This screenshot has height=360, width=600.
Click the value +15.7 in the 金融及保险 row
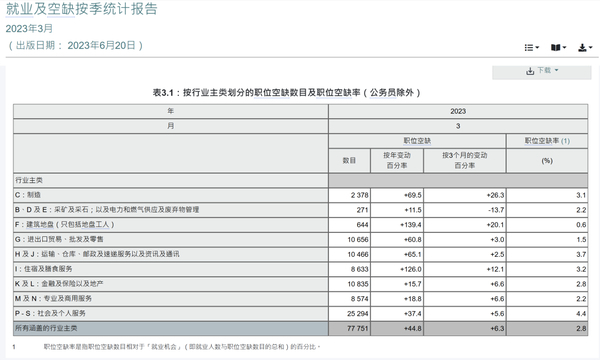click(412, 284)
